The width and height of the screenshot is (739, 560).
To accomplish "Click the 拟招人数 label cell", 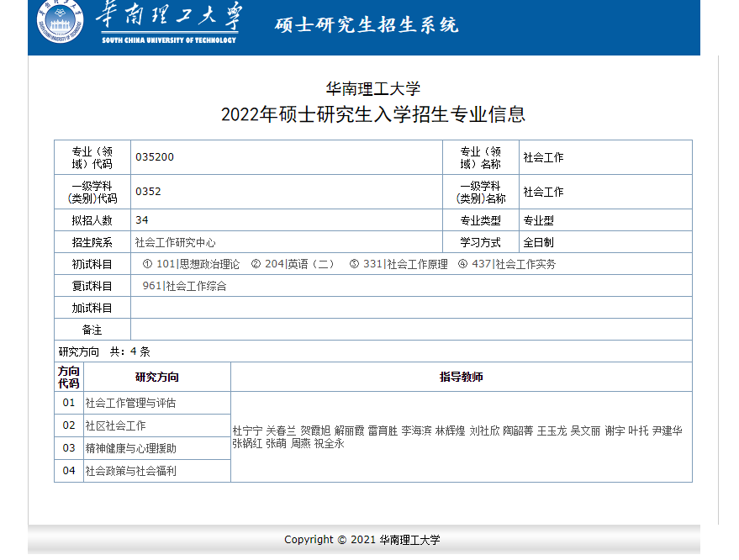I will (92, 220).
